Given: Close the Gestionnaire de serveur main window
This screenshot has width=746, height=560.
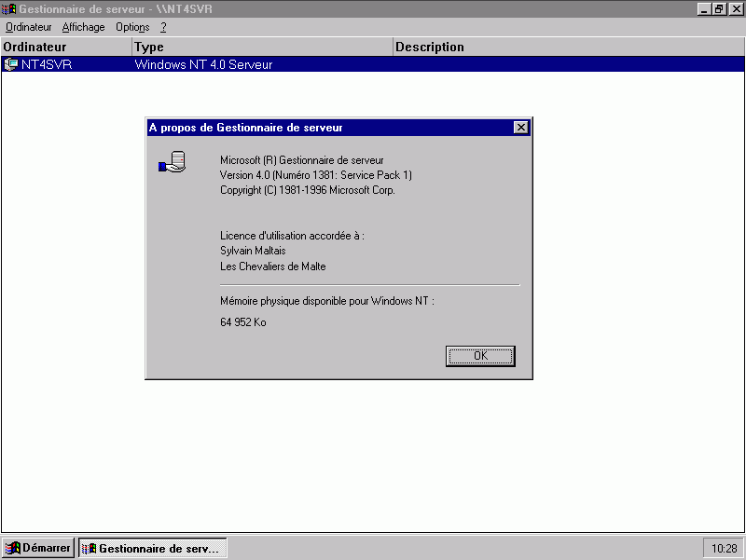Looking at the screenshot, I should (x=736, y=8).
